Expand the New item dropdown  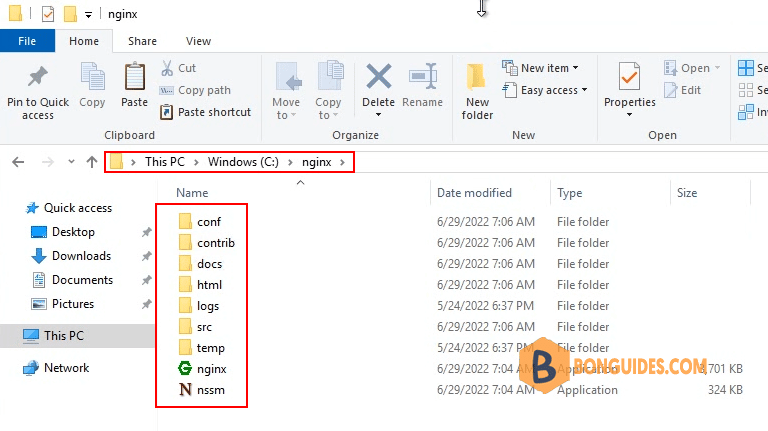click(x=576, y=68)
